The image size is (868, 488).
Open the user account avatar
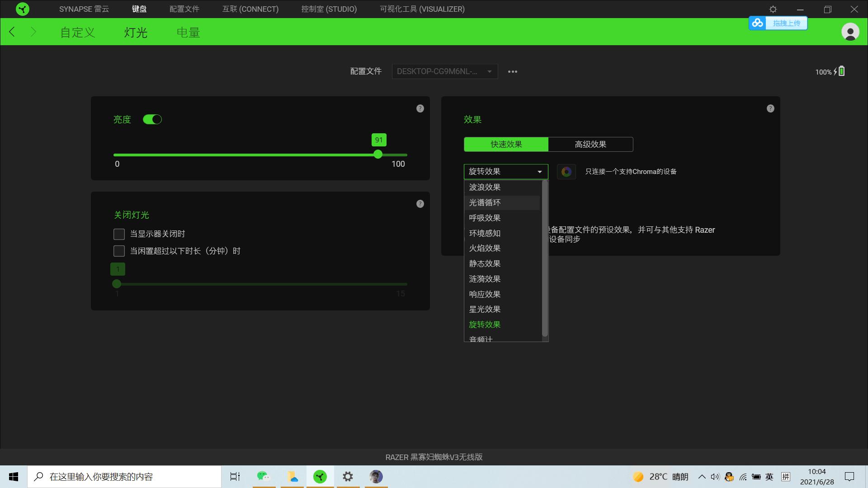(x=850, y=32)
